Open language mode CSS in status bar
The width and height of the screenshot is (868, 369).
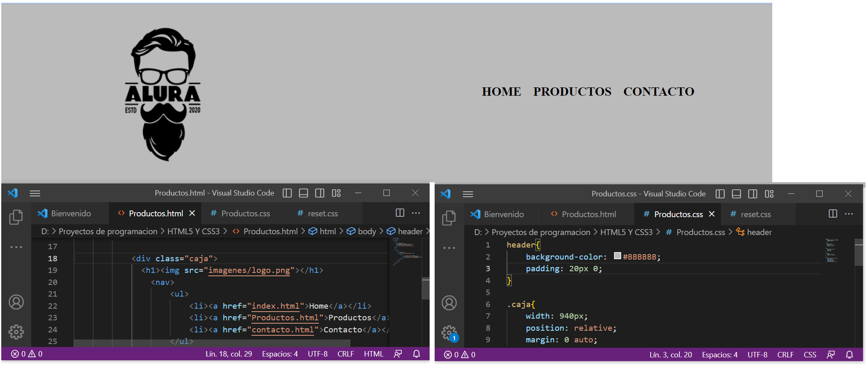point(810,355)
